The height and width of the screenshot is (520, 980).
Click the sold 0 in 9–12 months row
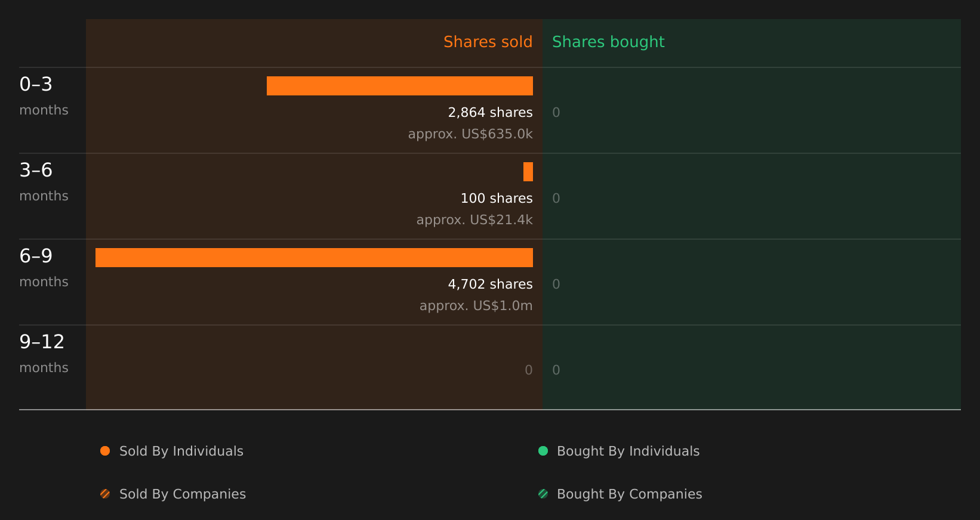[x=529, y=370]
